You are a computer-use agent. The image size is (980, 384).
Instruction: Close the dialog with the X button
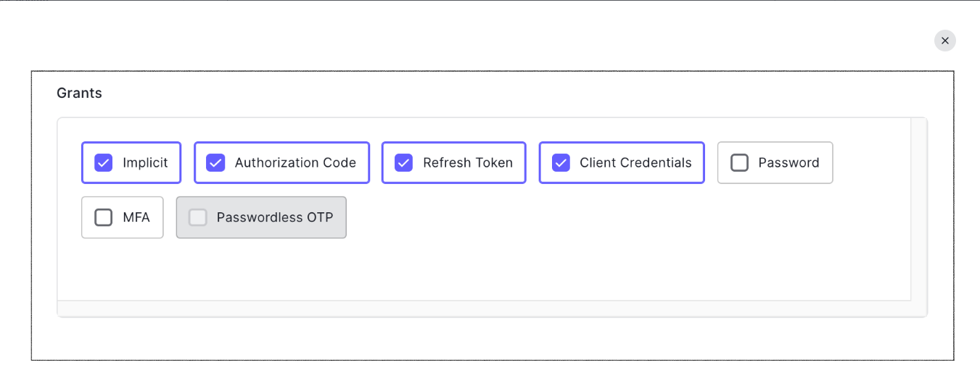coord(944,41)
